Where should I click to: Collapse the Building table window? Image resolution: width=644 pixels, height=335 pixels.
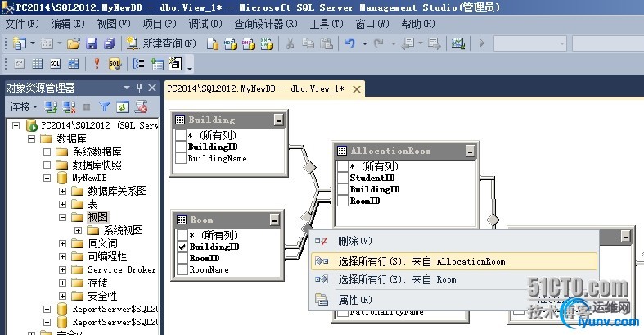point(278,120)
